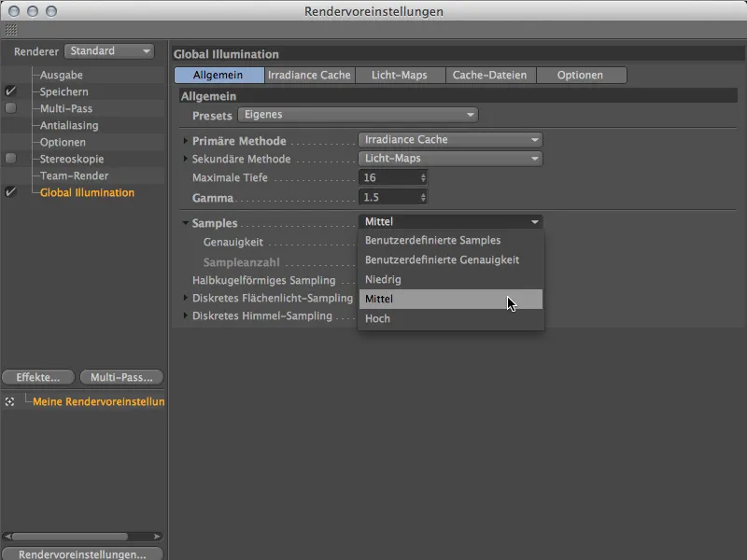Select Hoch from the Samples list
Viewport: 747px width, 560px height.
378,318
